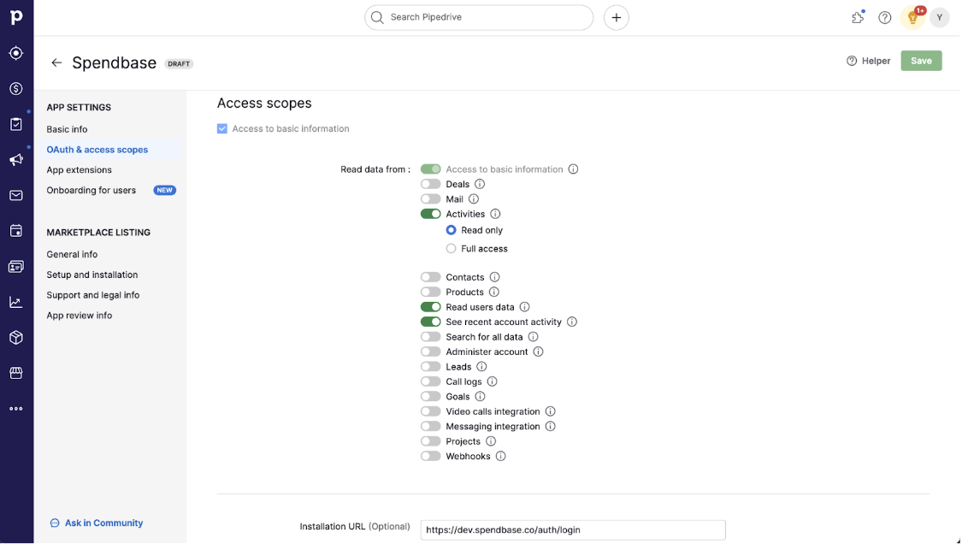
Task: Open the Basic info settings page
Action: (x=67, y=129)
